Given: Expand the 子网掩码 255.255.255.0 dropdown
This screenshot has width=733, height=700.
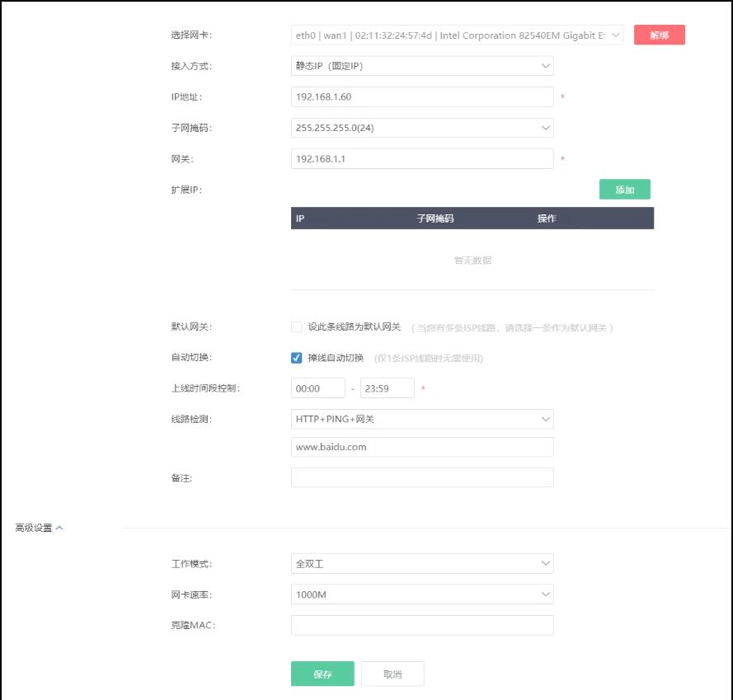Looking at the screenshot, I should 421,128.
